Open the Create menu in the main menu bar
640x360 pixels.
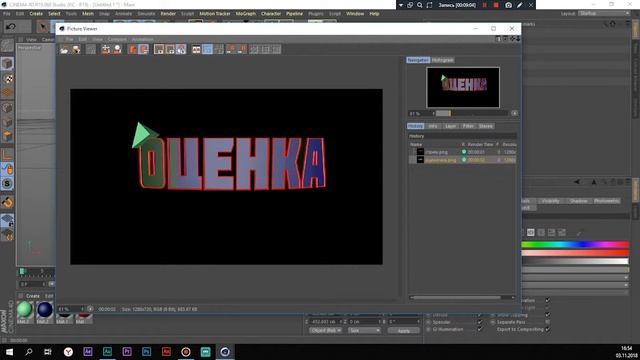[36, 13]
